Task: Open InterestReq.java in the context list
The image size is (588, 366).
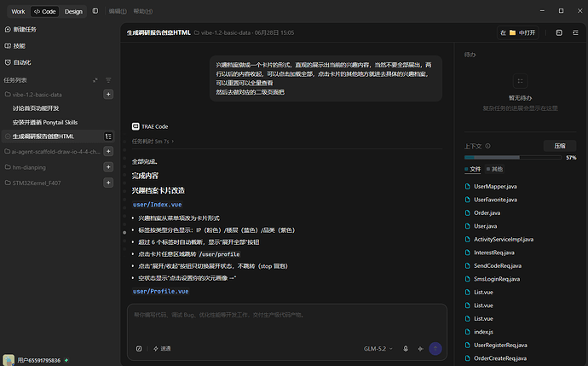Action: click(494, 253)
